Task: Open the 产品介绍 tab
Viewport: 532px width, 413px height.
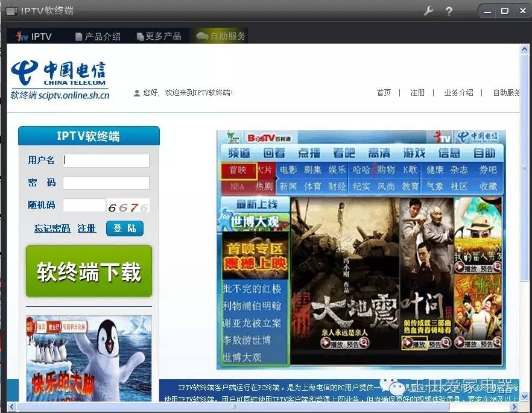Action: pos(98,36)
